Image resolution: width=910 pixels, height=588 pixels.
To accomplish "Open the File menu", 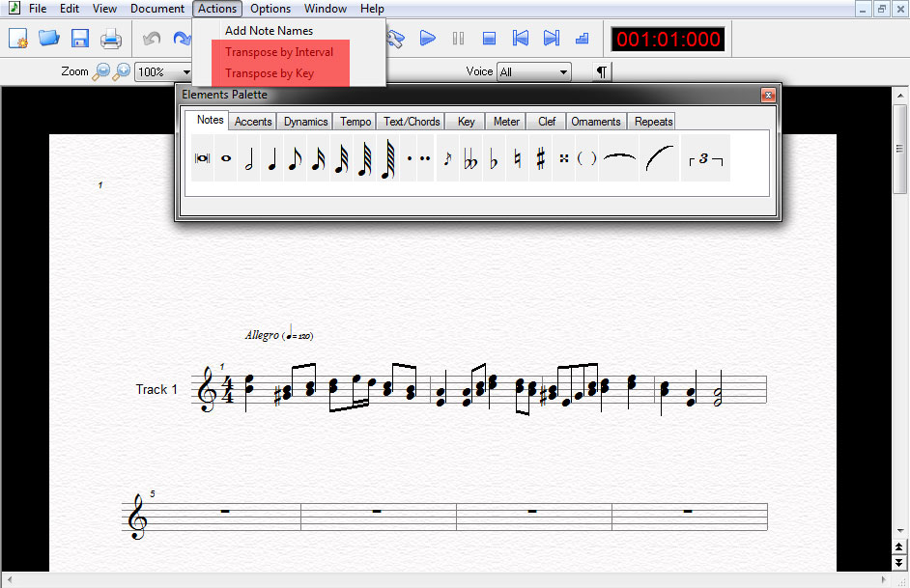I will (x=38, y=9).
